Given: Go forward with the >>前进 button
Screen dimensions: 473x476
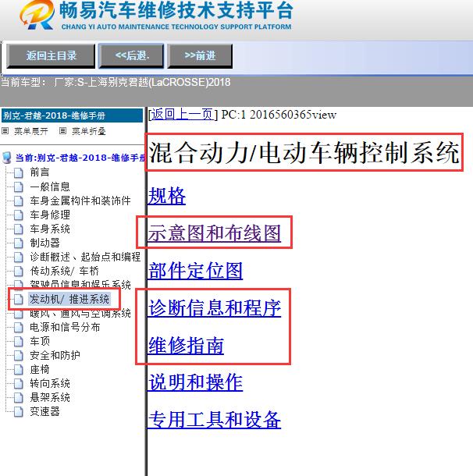Looking at the screenshot, I should [200, 56].
